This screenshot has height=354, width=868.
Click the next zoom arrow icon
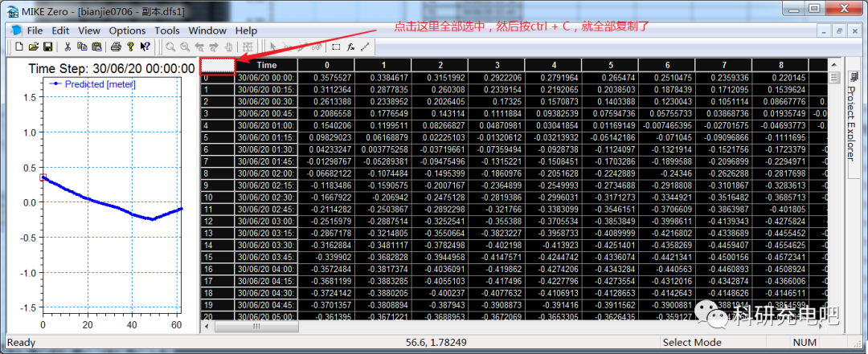tap(214, 47)
